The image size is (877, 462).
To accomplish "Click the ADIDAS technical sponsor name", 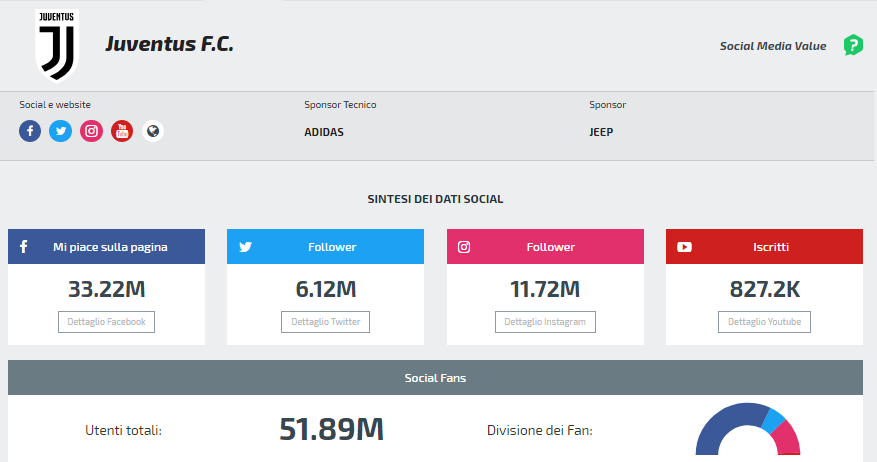I will [x=324, y=133].
